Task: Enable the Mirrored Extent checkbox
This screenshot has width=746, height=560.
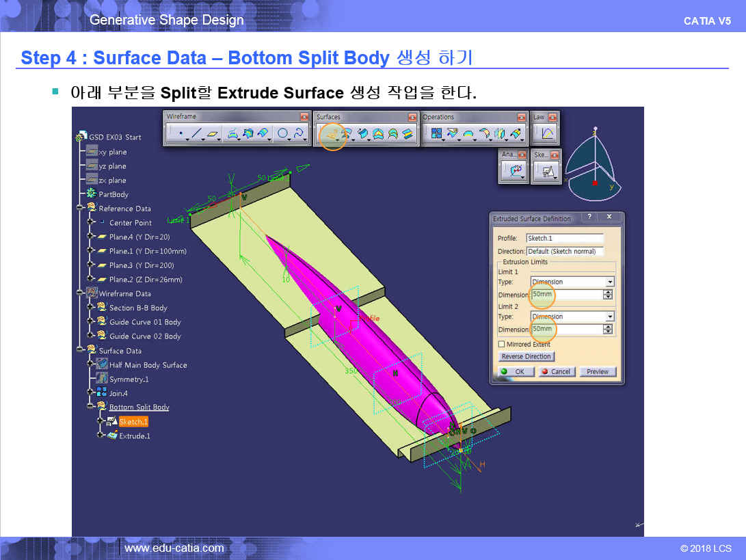Action: tap(502, 345)
